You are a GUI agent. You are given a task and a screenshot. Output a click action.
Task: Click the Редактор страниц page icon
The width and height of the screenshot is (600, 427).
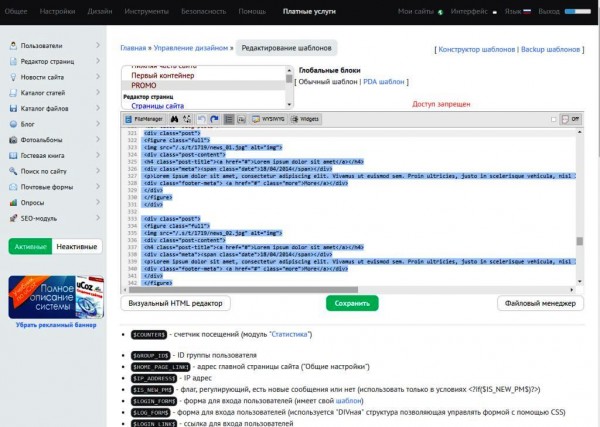pos(13,61)
